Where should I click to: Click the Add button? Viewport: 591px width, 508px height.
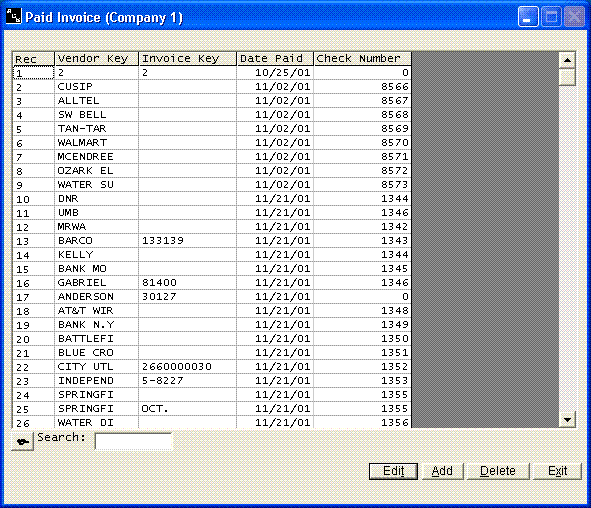pos(442,471)
